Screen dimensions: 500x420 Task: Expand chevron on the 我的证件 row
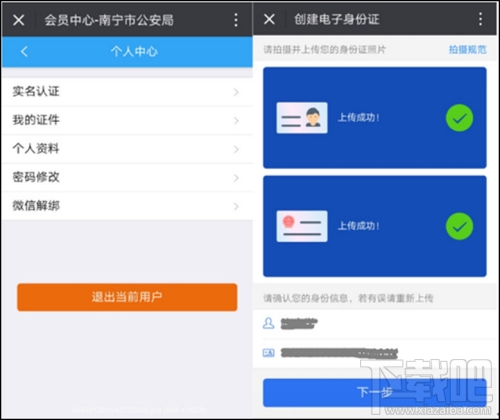tap(236, 121)
